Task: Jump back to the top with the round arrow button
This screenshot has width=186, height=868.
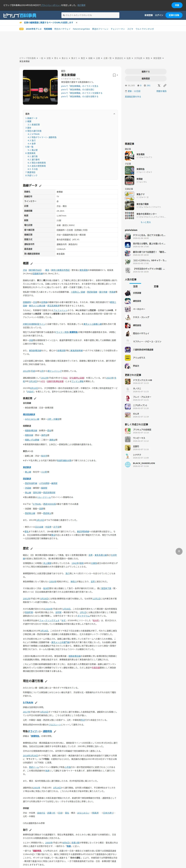Action: pos(179,551)
